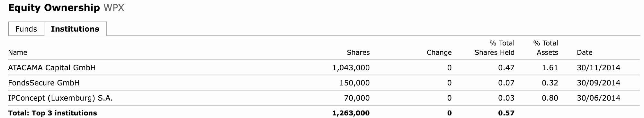Select the 150,000 shares value
The height and width of the screenshot is (118, 644).
pos(355,83)
